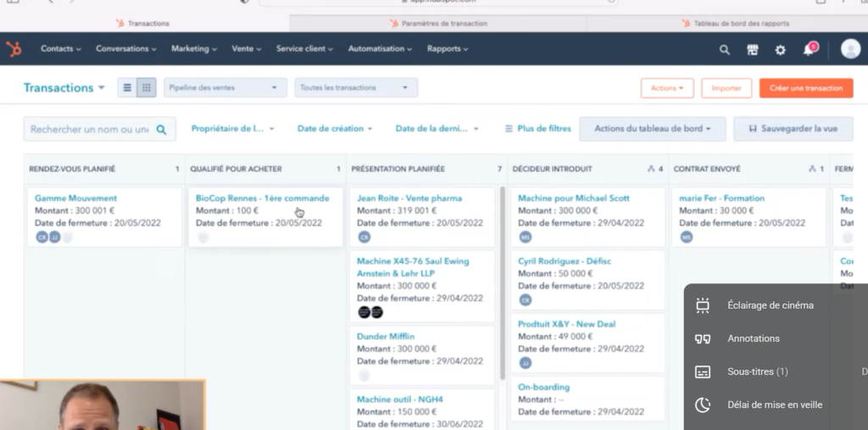This screenshot has width=868, height=430.
Task: Open the notifications bell
Action: 808,50
